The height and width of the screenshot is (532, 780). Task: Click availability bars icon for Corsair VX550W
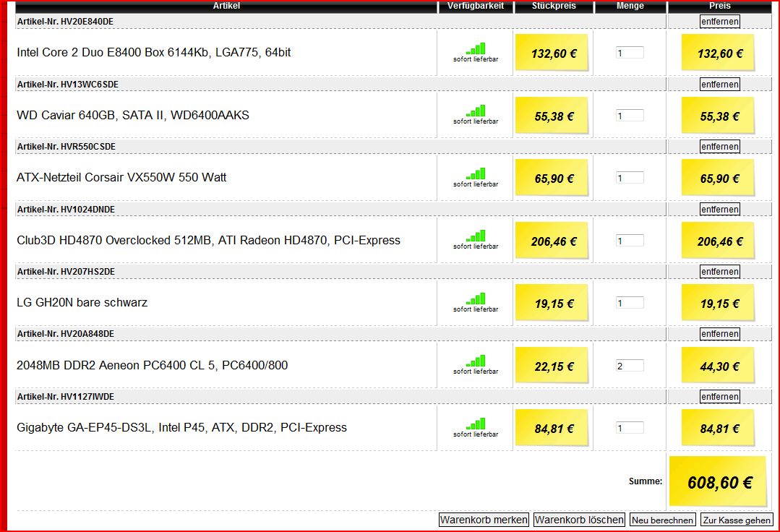[x=476, y=173]
